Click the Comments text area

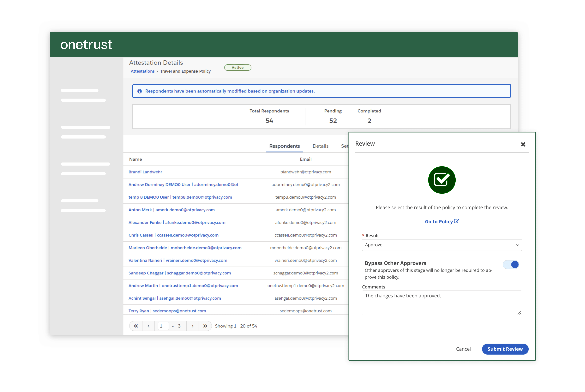tap(442, 303)
